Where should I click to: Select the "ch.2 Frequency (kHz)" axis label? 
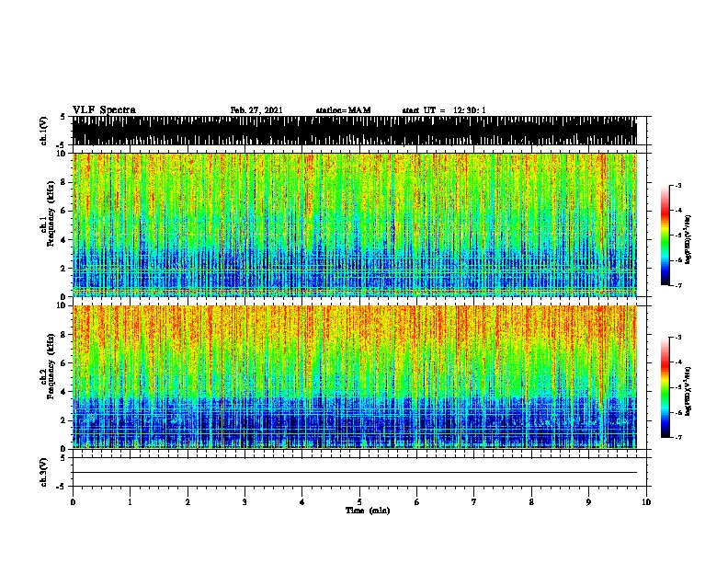47,366
